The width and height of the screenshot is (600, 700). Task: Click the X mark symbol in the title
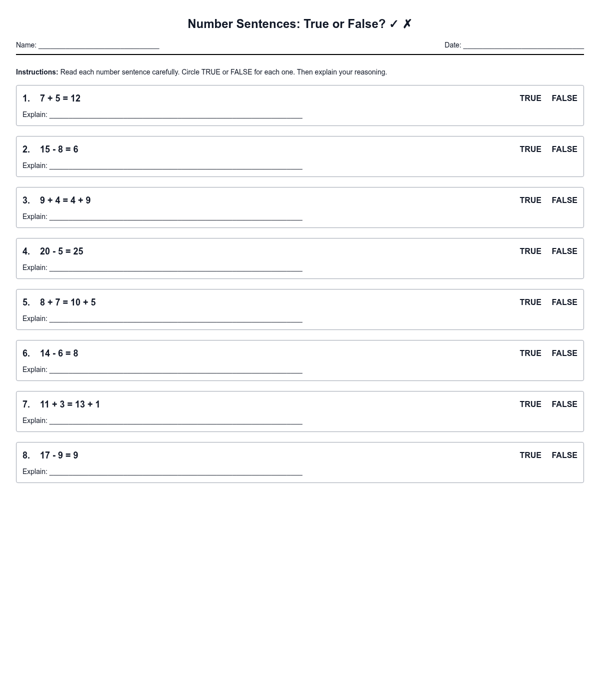(407, 24)
